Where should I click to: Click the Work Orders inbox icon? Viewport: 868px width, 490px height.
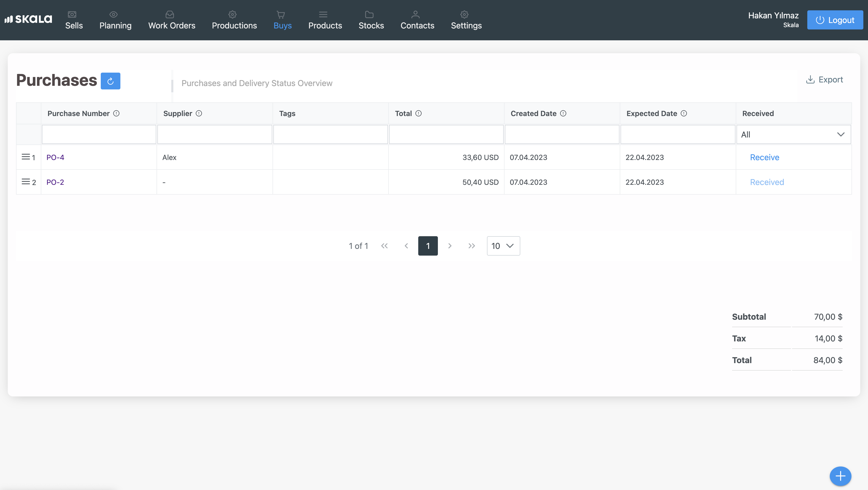(170, 14)
